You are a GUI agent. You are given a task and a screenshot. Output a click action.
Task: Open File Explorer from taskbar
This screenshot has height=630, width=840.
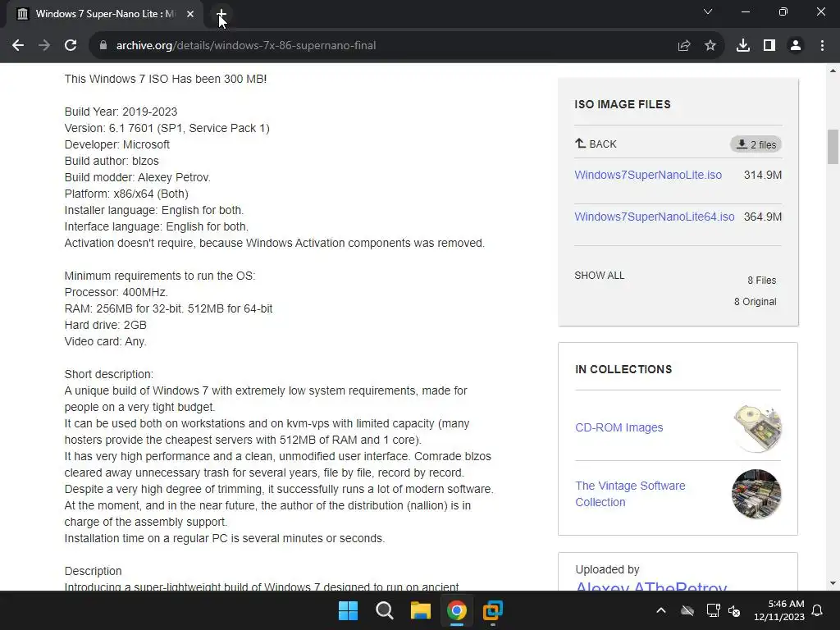(421, 610)
